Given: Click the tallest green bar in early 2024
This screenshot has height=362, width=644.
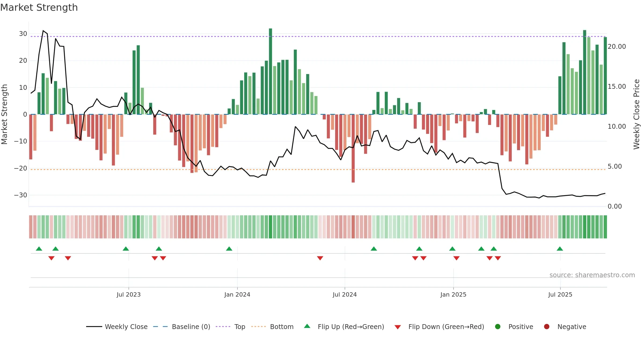Looking at the screenshot, I should point(270,71).
